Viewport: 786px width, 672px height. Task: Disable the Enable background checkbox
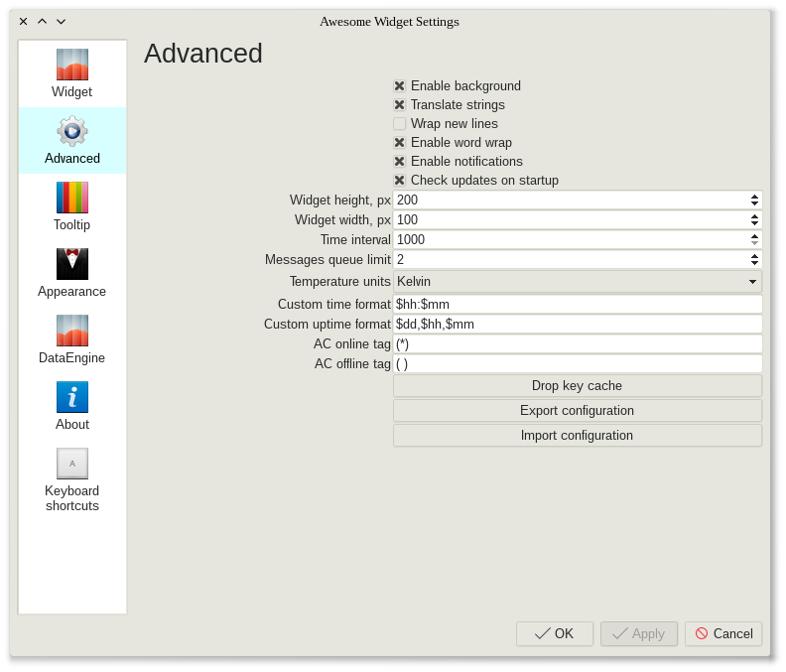point(400,86)
